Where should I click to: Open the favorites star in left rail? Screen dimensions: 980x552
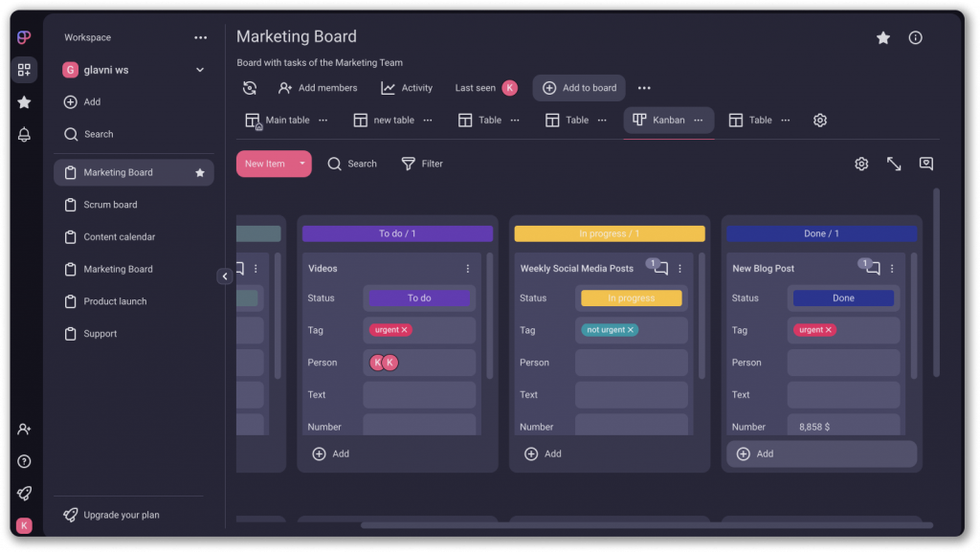(x=24, y=102)
